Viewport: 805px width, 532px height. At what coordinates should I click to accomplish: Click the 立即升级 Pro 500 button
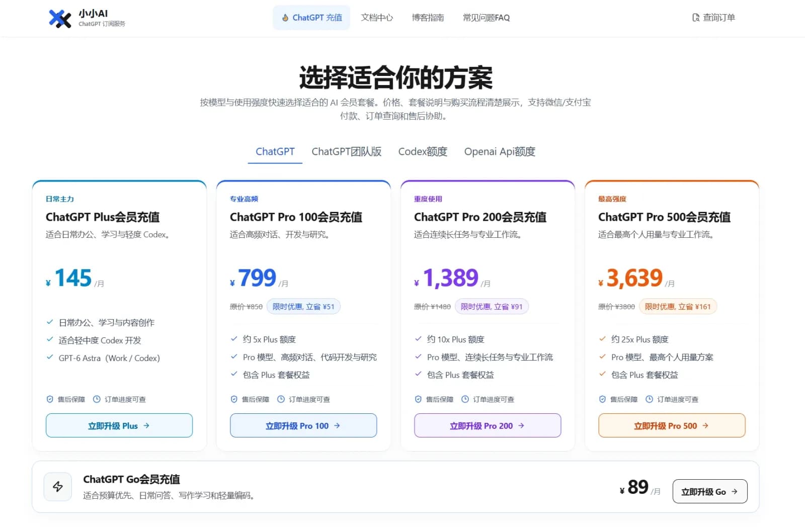672,425
